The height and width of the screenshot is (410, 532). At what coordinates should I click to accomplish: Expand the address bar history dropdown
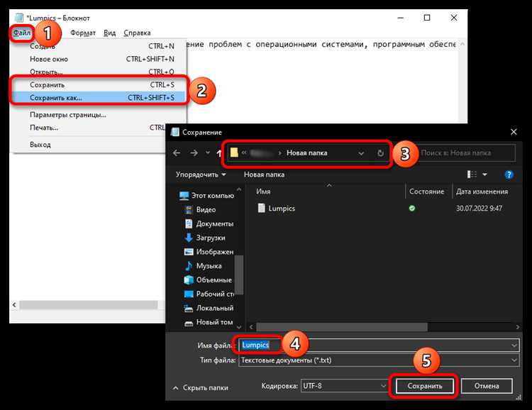coord(361,153)
